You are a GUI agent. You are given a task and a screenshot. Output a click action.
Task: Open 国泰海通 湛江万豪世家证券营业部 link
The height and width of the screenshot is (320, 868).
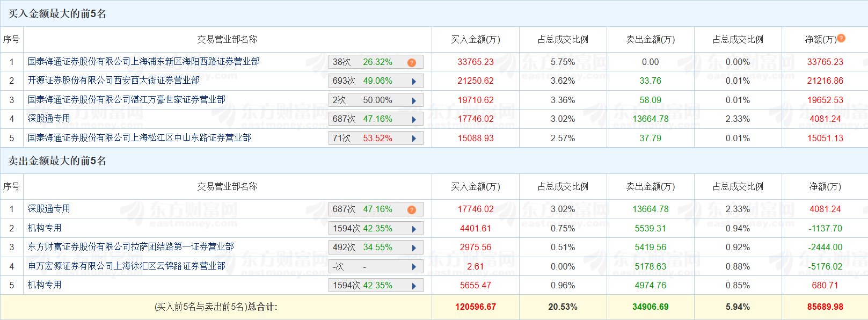pyautogui.click(x=126, y=100)
